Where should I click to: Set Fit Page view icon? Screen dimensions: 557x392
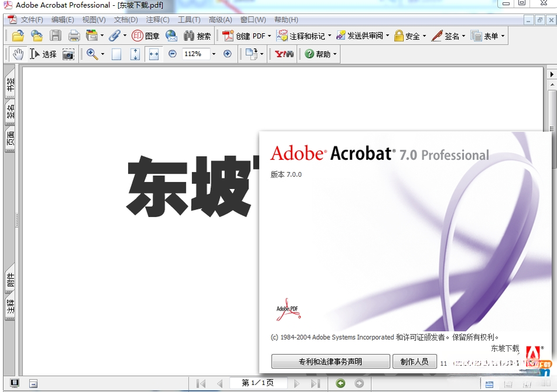click(x=135, y=54)
